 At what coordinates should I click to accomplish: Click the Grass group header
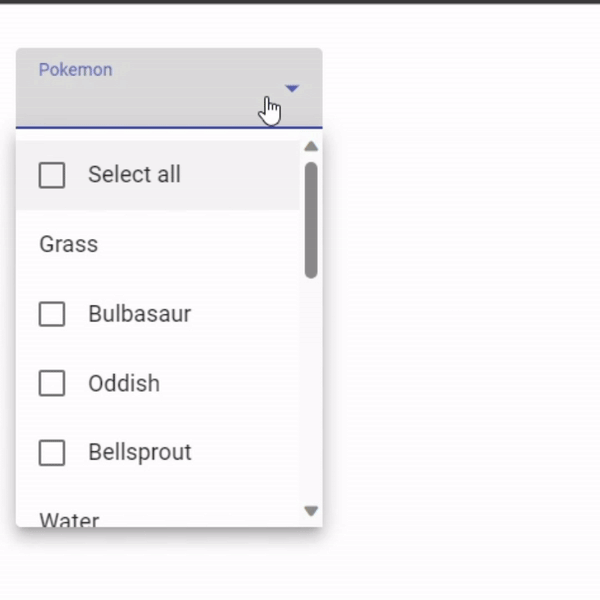click(69, 244)
